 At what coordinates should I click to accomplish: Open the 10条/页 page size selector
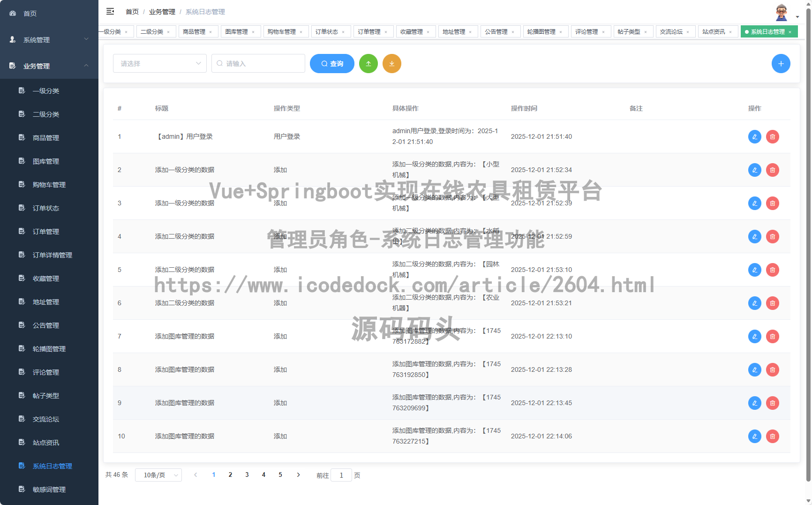tap(158, 475)
